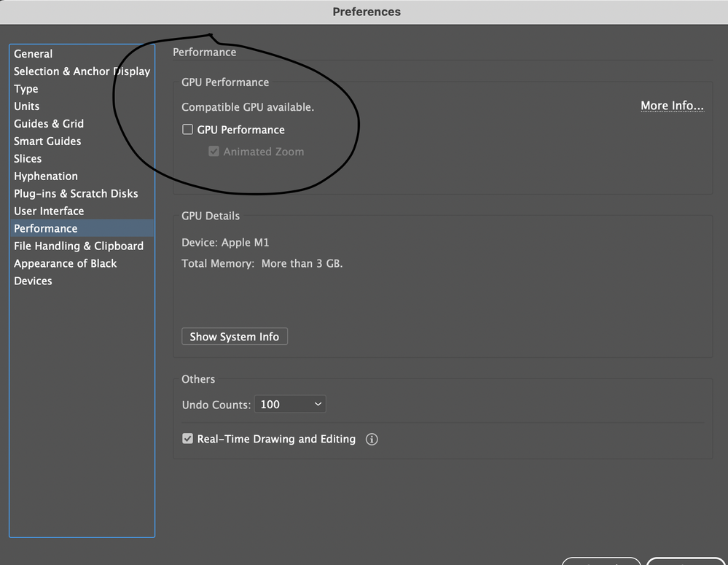This screenshot has width=728, height=565.
Task: Open Appearance of Black preferences
Action: [x=66, y=264]
